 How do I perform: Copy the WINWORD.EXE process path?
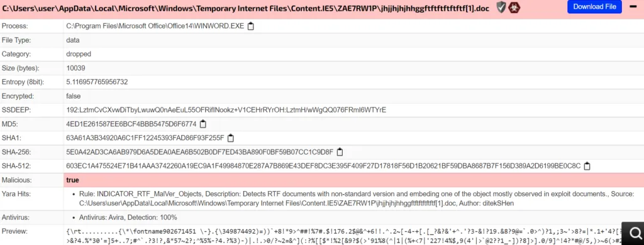(250, 26)
